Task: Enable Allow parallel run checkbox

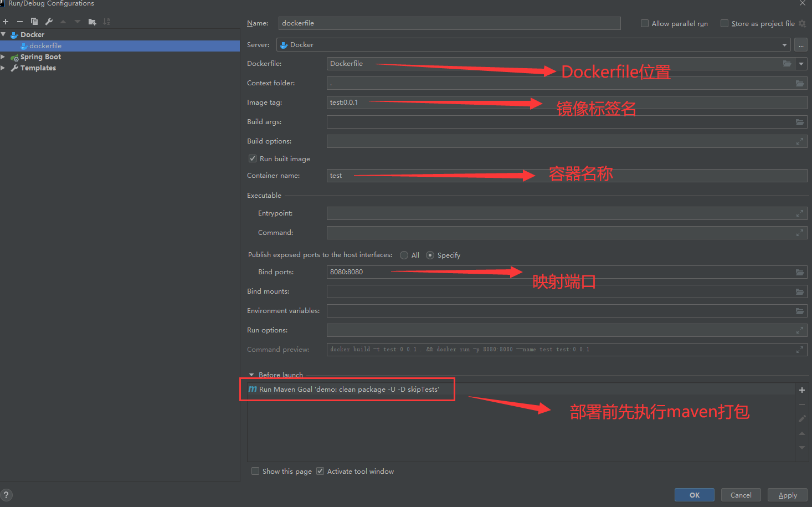Action: 645,23
